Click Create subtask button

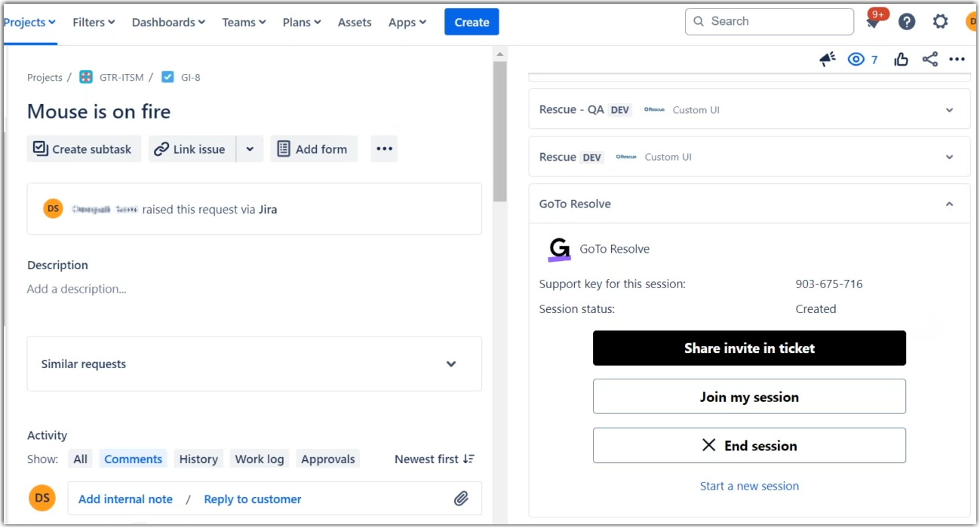[82, 149]
